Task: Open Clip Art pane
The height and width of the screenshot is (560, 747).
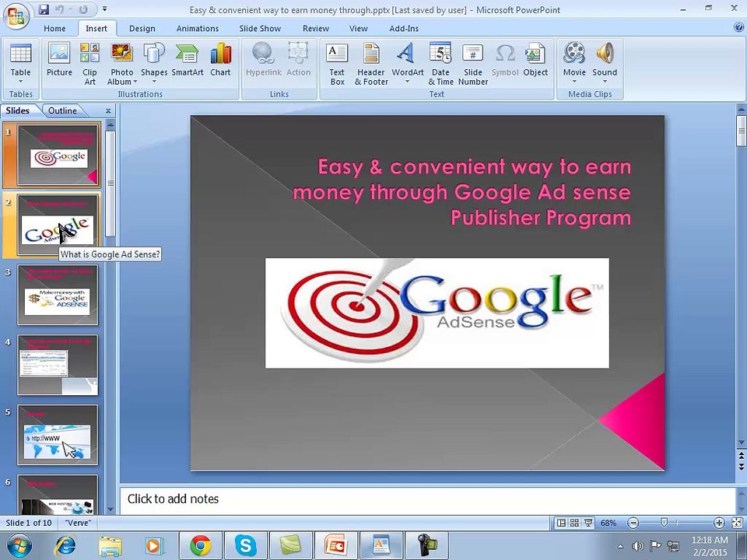Action: click(89, 64)
